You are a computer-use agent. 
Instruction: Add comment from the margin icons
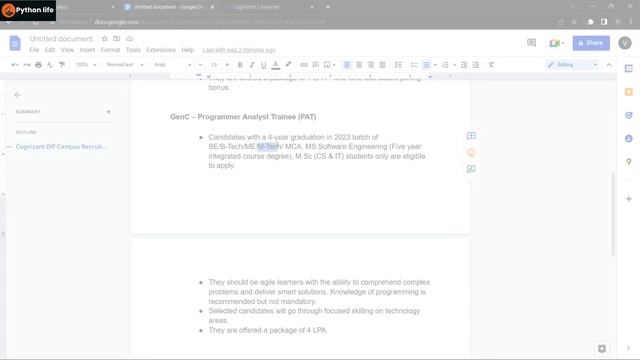pos(471,136)
